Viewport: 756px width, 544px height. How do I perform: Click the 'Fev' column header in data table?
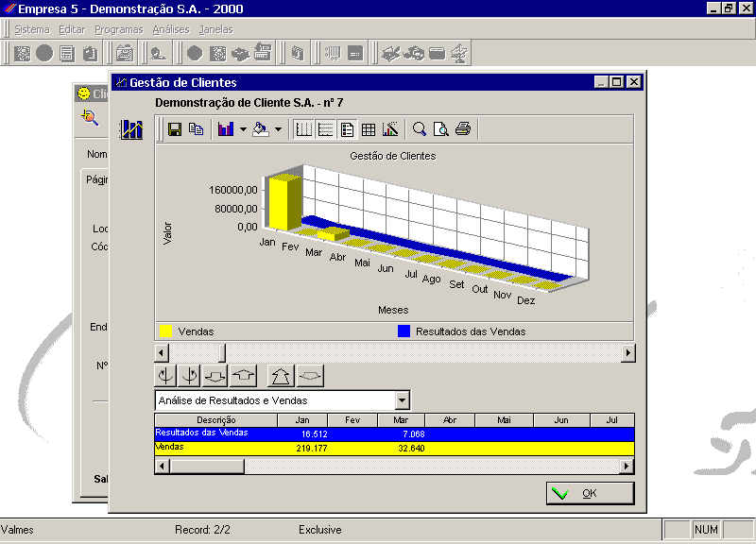[x=352, y=420]
